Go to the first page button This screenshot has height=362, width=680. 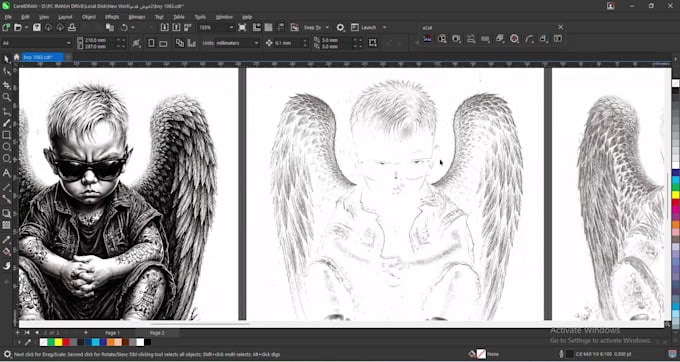27,333
